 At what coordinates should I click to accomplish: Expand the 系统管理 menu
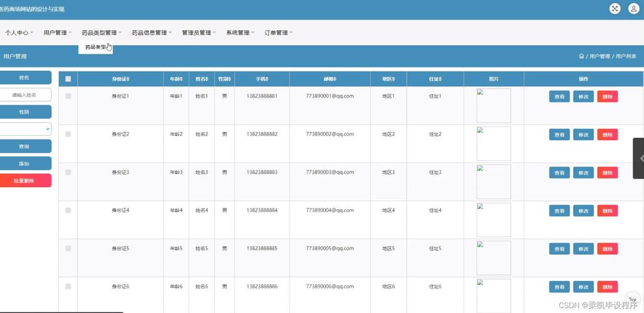pos(241,33)
